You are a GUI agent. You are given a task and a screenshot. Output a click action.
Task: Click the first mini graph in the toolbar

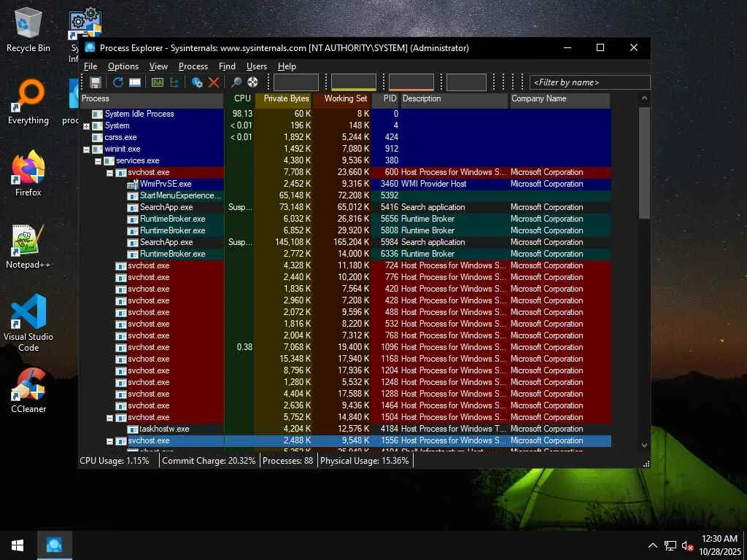(296, 82)
